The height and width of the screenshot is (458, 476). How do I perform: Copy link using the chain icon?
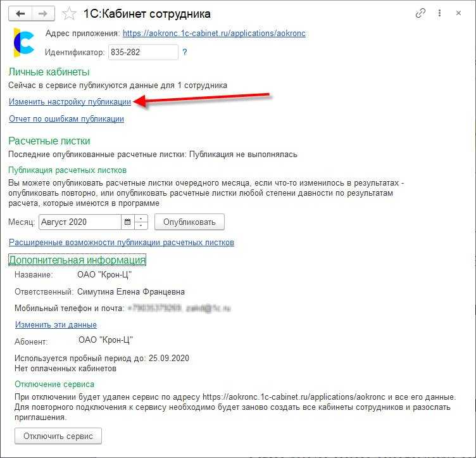(x=420, y=13)
